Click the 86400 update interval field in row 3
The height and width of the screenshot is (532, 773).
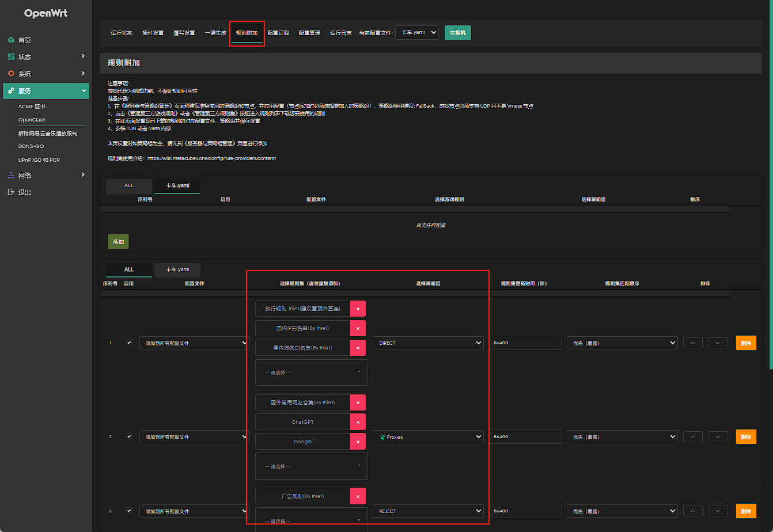tap(526, 511)
